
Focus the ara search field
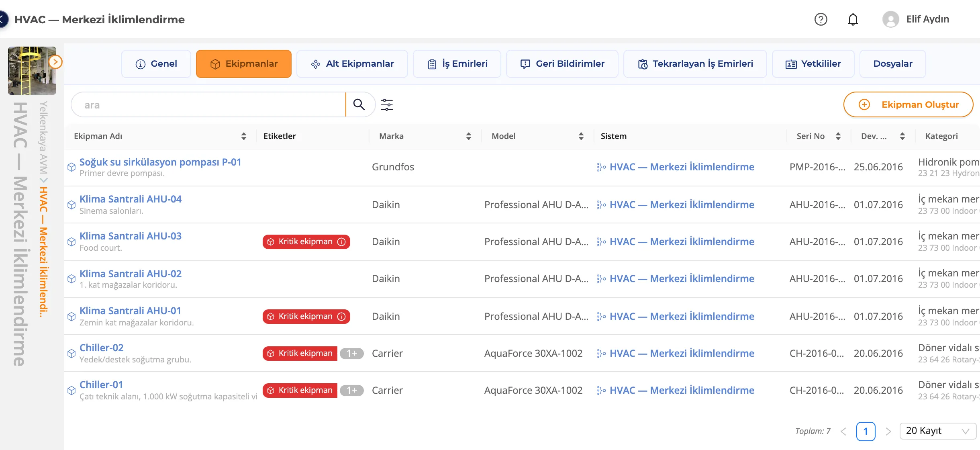(x=209, y=105)
